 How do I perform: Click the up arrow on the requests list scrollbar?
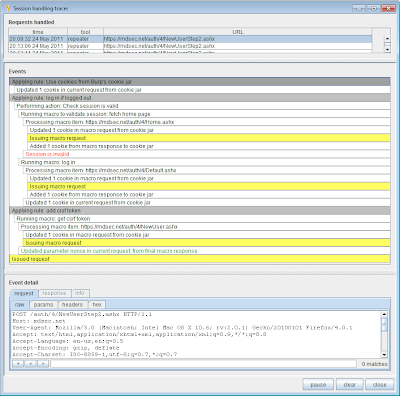coord(387,39)
